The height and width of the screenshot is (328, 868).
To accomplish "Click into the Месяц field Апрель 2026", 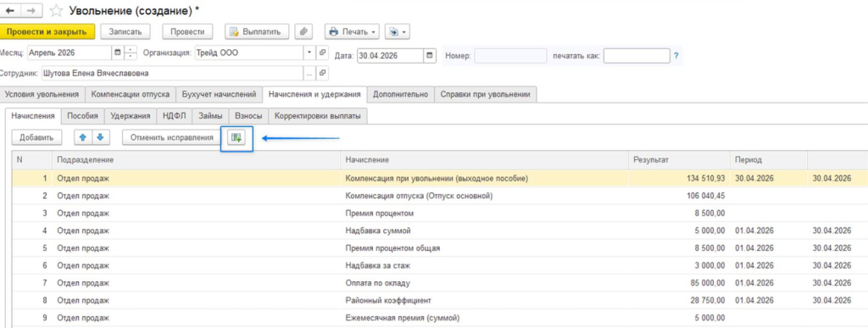I will [69, 53].
